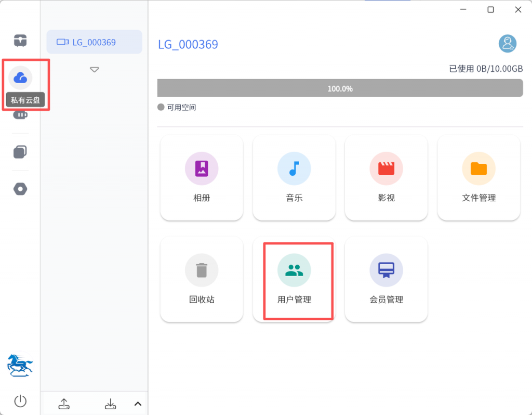Open the 文件管理 file manager tile
Viewport: 532px width, 415px height.
[478, 178]
